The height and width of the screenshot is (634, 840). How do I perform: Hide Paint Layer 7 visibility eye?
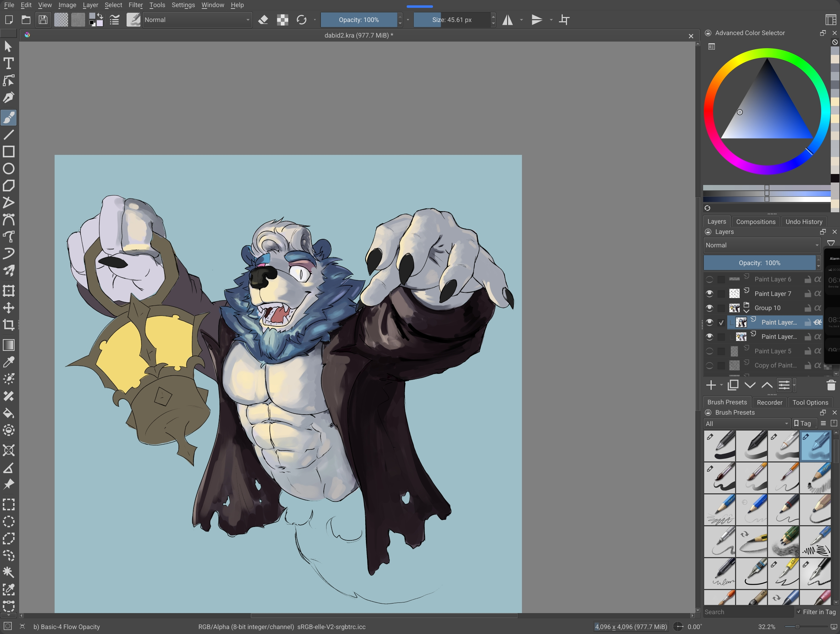pos(710,293)
